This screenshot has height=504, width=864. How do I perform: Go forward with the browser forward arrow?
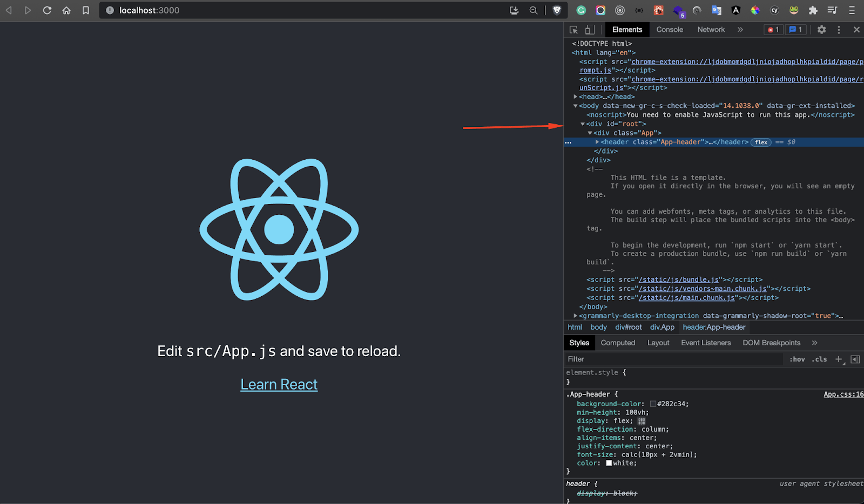(28, 10)
